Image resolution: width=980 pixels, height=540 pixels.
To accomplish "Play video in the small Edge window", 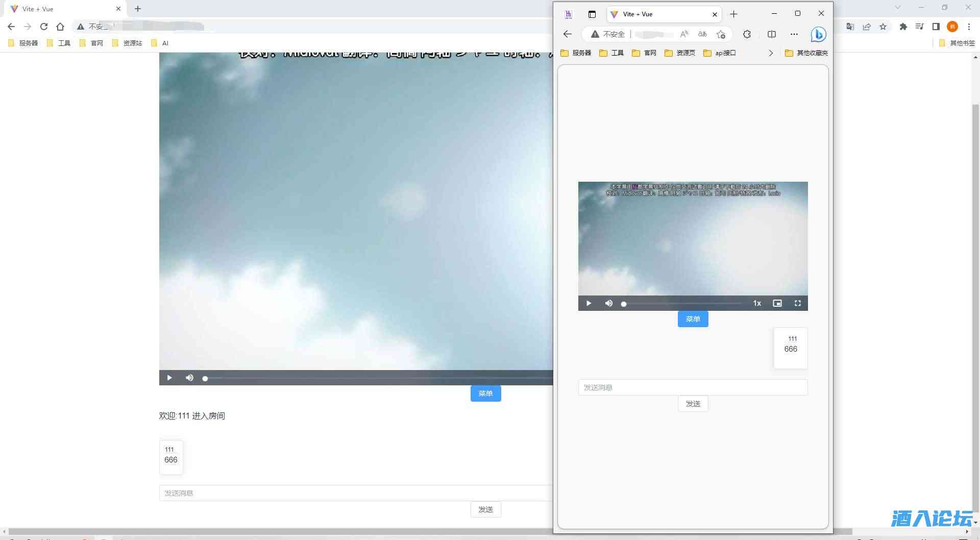I will [589, 303].
